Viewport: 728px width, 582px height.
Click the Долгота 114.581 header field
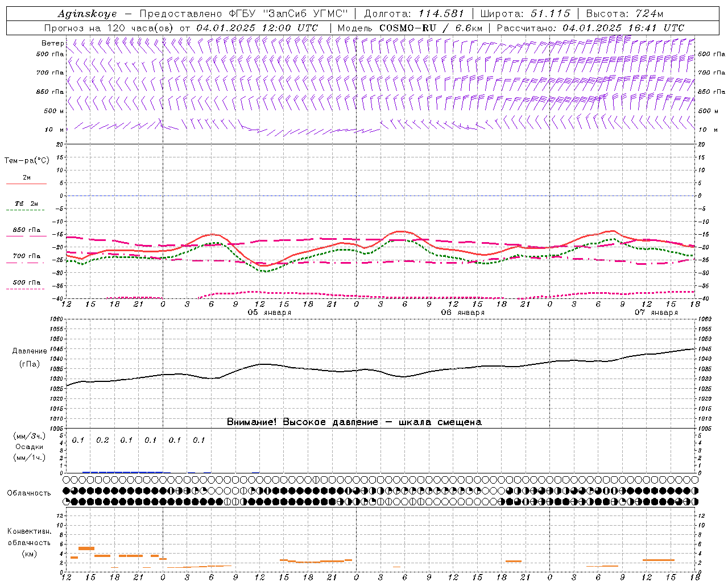[x=414, y=14]
